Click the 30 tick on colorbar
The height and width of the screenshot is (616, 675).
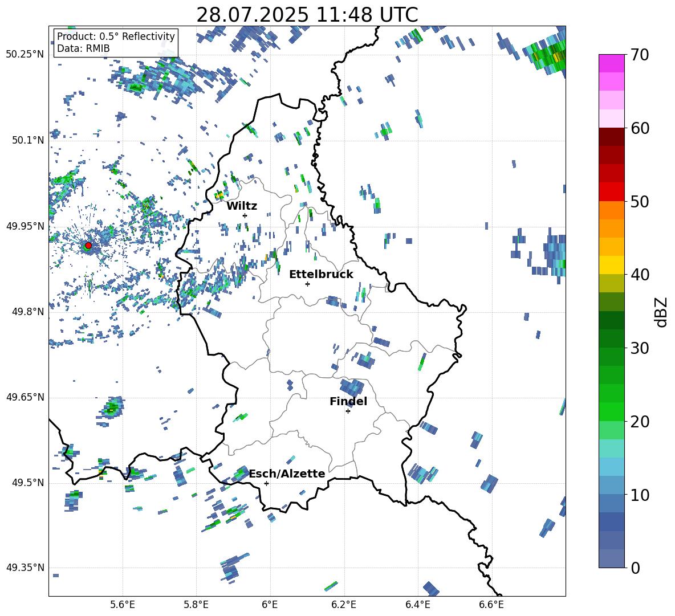pos(640,348)
